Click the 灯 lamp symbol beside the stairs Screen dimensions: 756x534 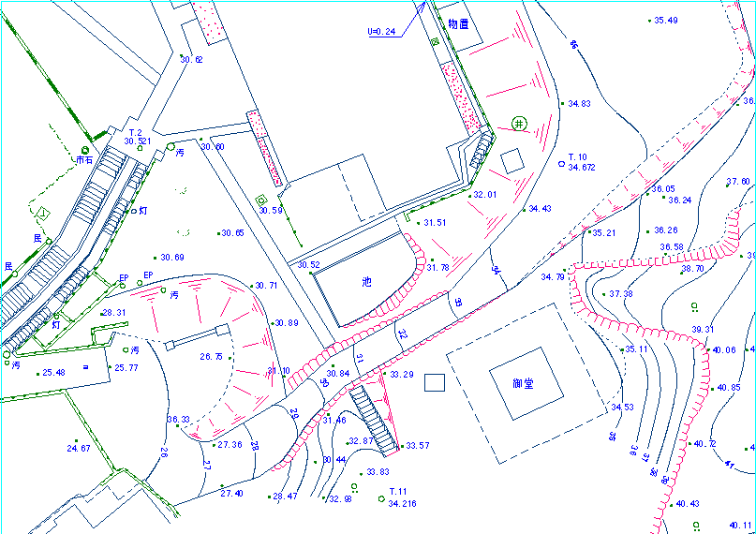tap(132, 212)
